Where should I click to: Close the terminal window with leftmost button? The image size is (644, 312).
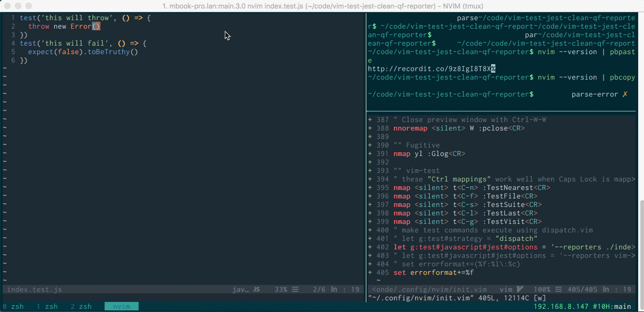pos(7,6)
